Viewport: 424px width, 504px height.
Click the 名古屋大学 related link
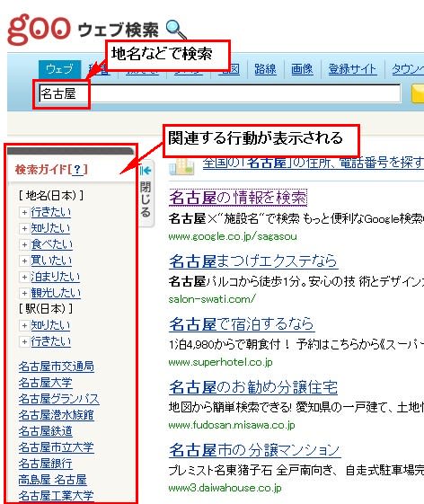pyautogui.click(x=45, y=383)
